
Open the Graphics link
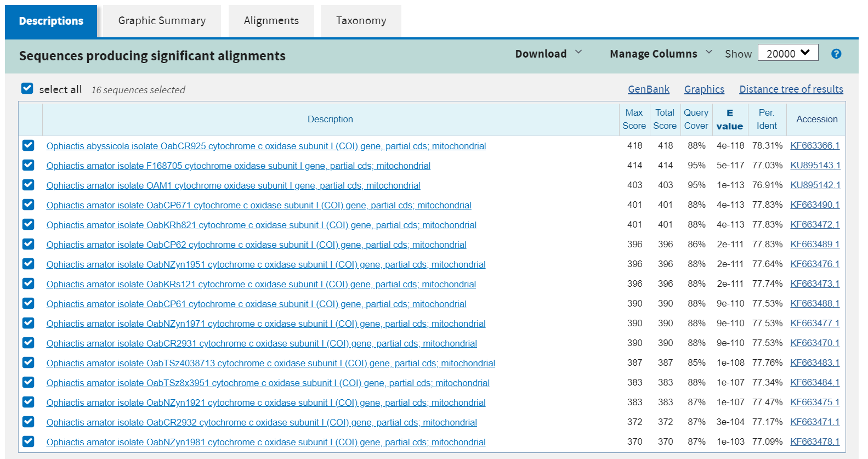(x=704, y=89)
